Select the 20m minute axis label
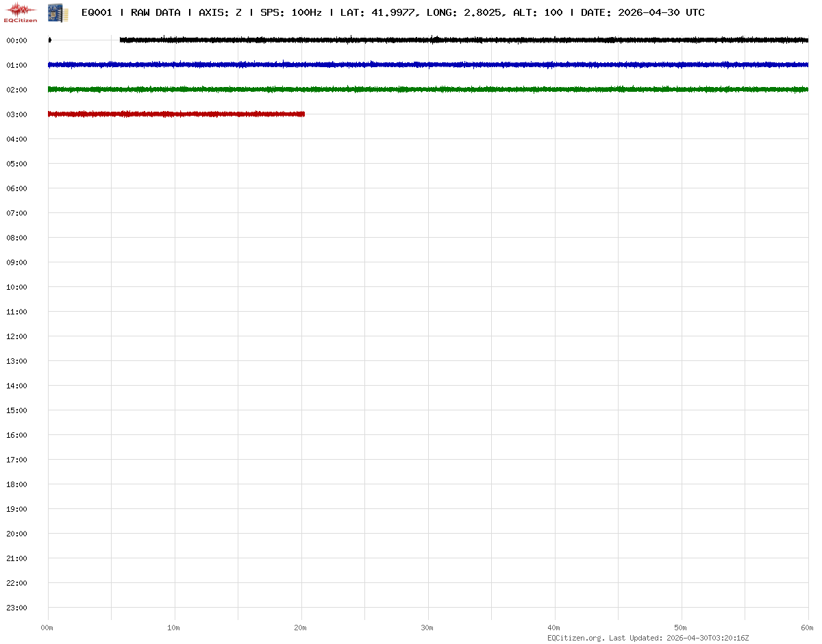This screenshot has width=822, height=644. (x=301, y=628)
